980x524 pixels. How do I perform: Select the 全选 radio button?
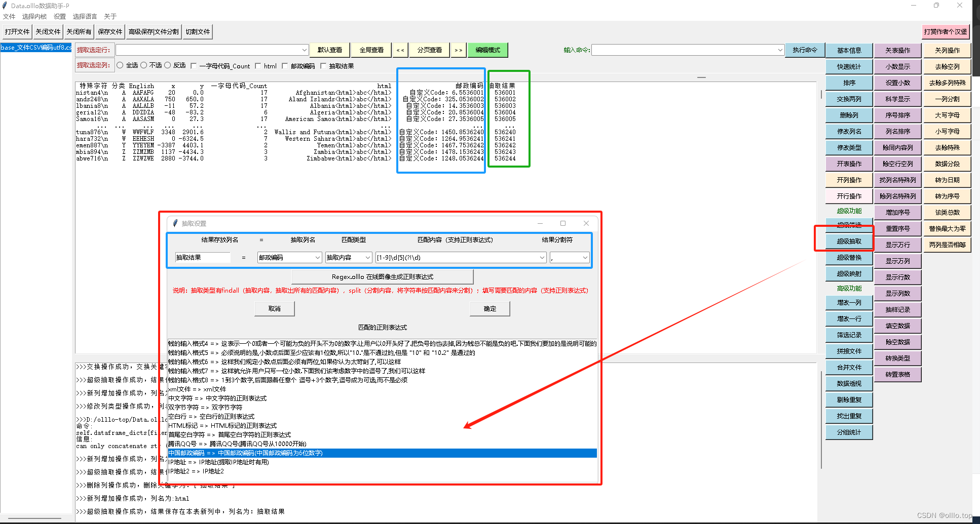click(x=120, y=65)
